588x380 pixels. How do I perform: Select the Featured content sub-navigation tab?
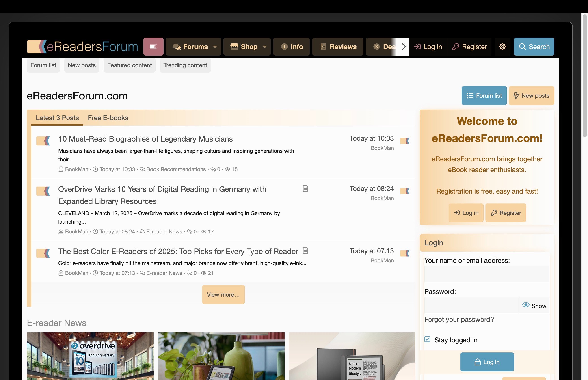tap(129, 65)
